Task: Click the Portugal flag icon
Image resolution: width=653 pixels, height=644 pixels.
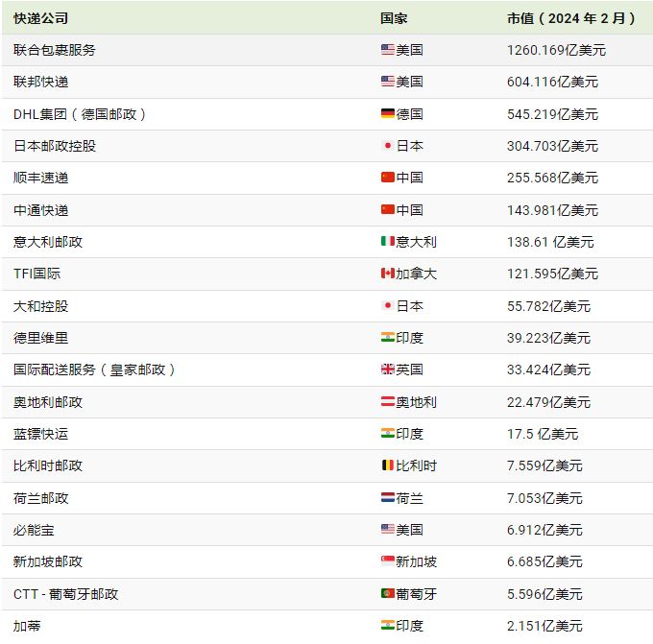Action: coord(388,593)
